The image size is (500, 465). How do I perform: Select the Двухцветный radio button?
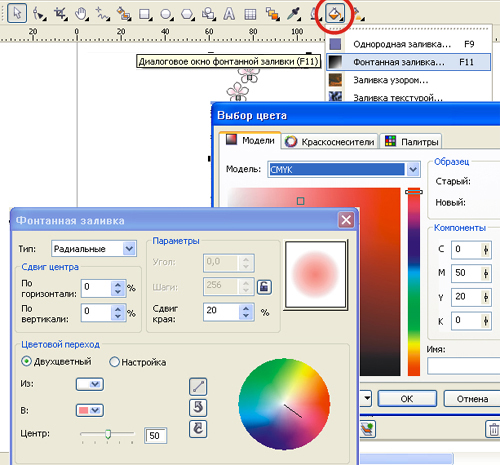coord(26,361)
